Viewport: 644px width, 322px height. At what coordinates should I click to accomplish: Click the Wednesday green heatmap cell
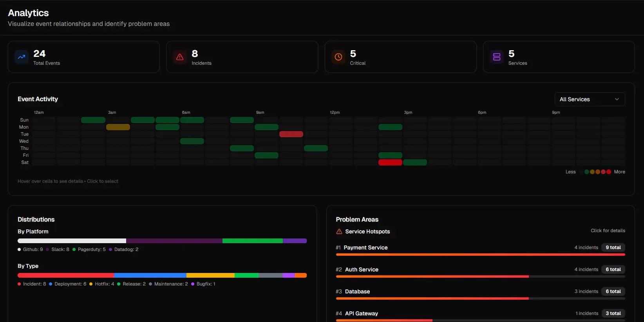(192, 141)
